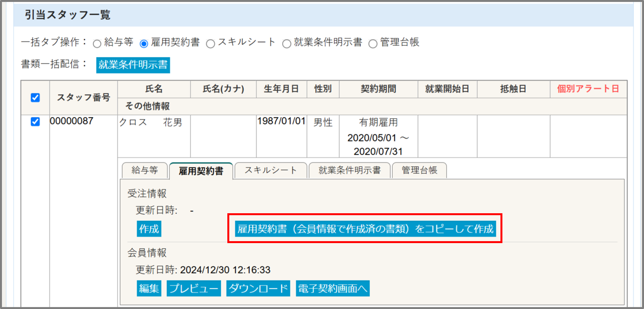Click the 氏名(カナ) column header
The image size is (644, 309).
click(x=223, y=89)
